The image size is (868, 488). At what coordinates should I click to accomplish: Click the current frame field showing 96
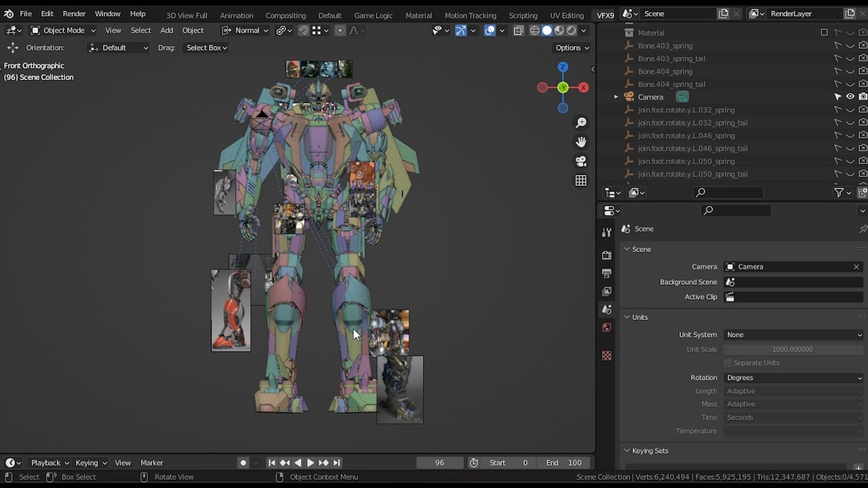pos(439,463)
